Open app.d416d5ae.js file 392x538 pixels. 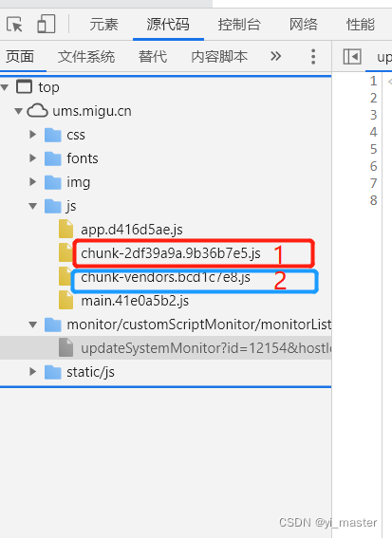coord(132,230)
